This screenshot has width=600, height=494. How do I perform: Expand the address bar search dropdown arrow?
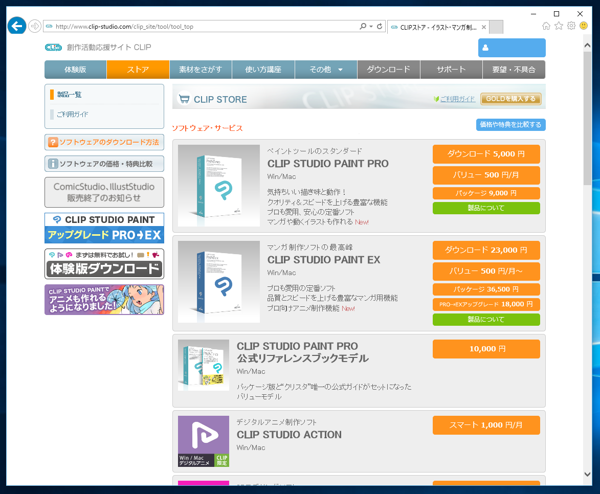pos(371,26)
